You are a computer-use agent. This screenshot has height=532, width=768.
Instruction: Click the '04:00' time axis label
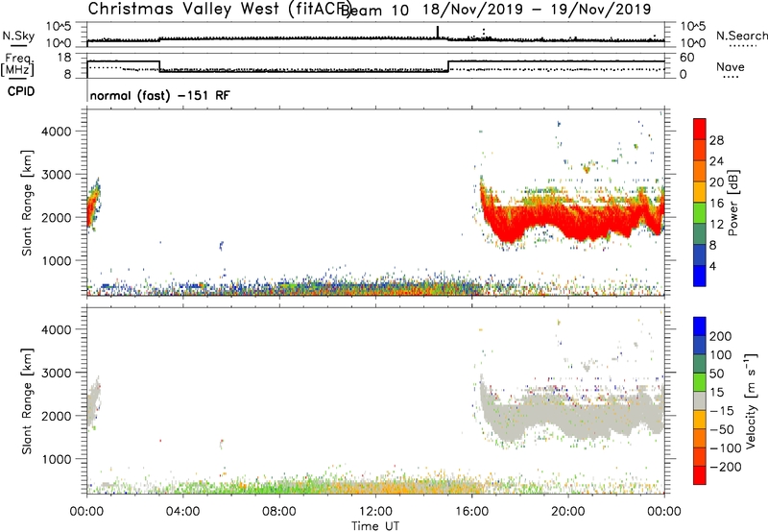click(x=182, y=512)
